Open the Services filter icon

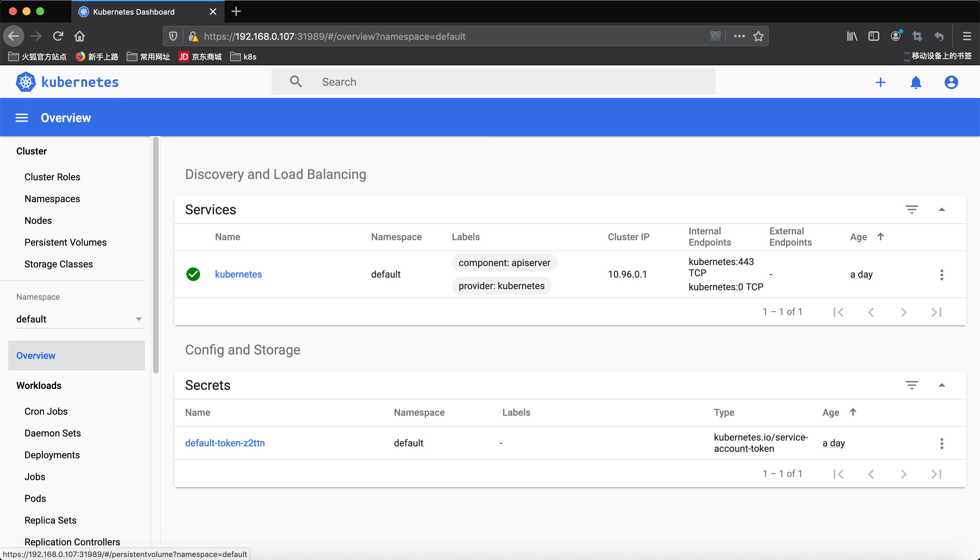click(912, 210)
